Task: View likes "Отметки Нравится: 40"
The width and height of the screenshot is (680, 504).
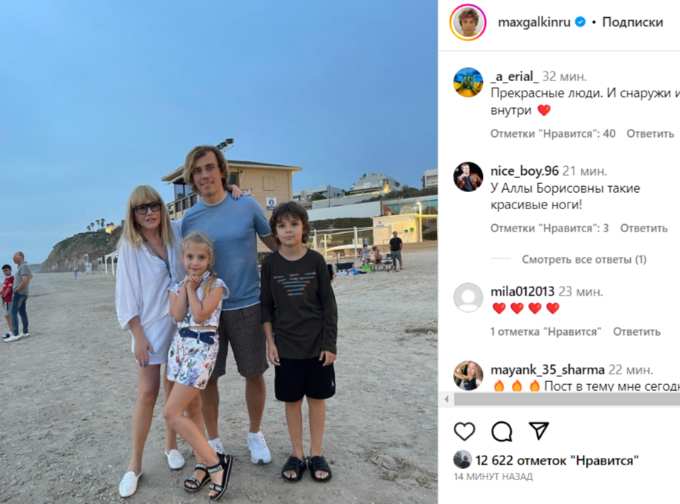Action: coord(552,134)
